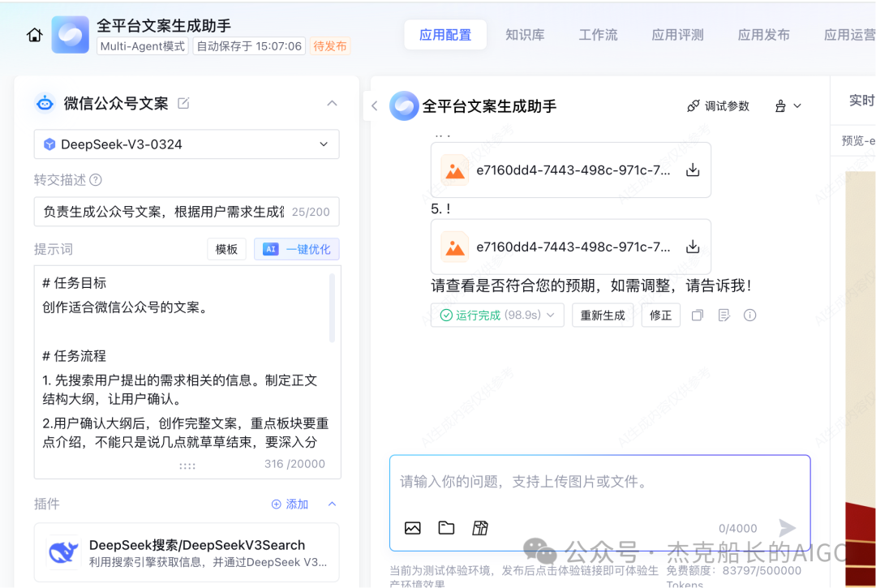The width and height of the screenshot is (876, 588).
Task: Open 调试参数 debug parameters
Action: tap(718, 106)
